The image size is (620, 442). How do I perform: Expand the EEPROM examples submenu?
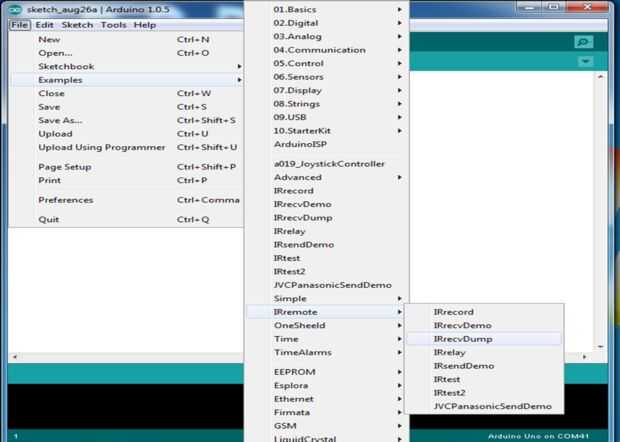[327, 372]
